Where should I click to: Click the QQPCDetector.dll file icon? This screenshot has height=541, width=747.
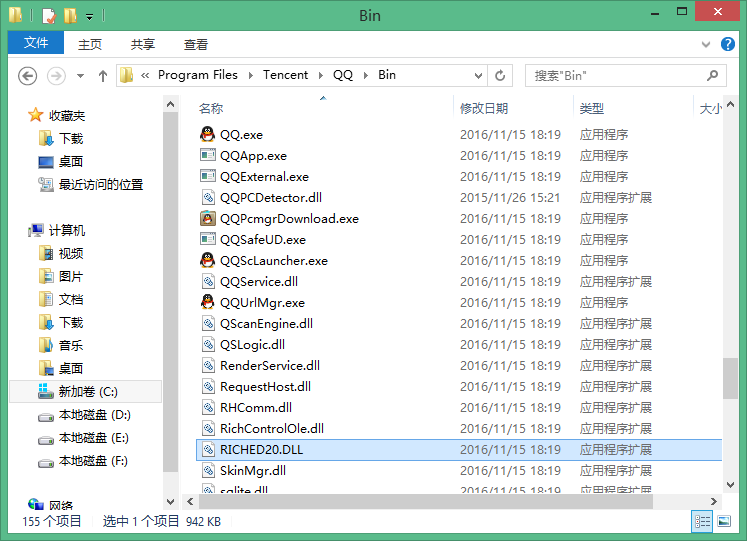tap(208, 197)
